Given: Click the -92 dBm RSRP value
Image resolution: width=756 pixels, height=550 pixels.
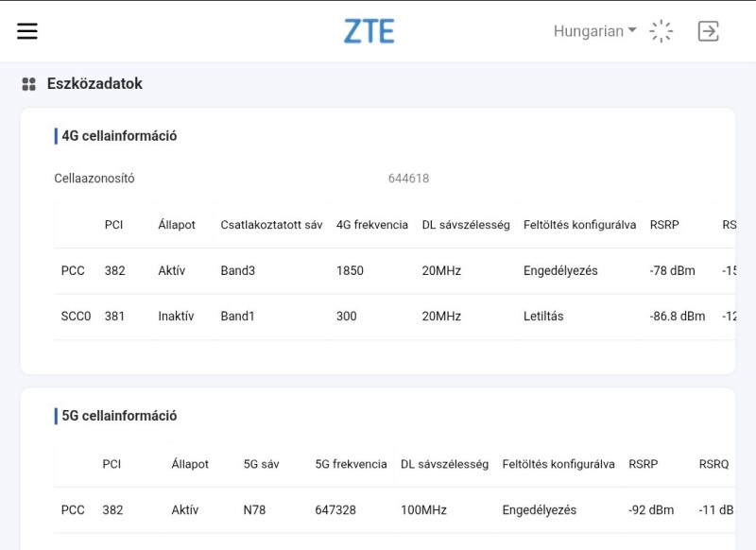Looking at the screenshot, I should click(651, 510).
